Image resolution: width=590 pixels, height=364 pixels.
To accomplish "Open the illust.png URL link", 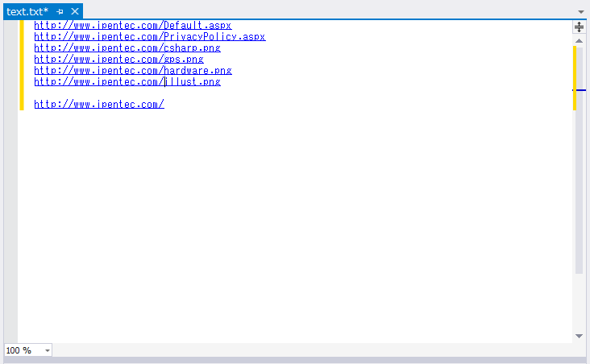I will (x=127, y=82).
